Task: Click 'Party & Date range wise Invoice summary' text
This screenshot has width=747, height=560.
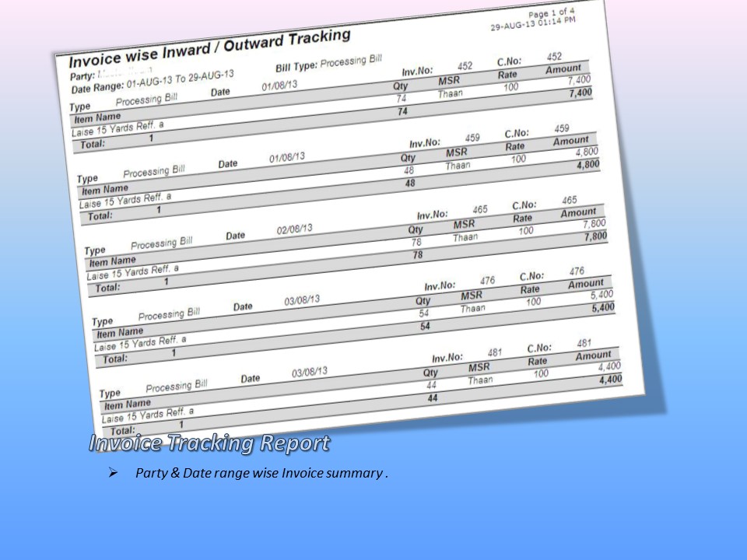Action: (x=261, y=473)
